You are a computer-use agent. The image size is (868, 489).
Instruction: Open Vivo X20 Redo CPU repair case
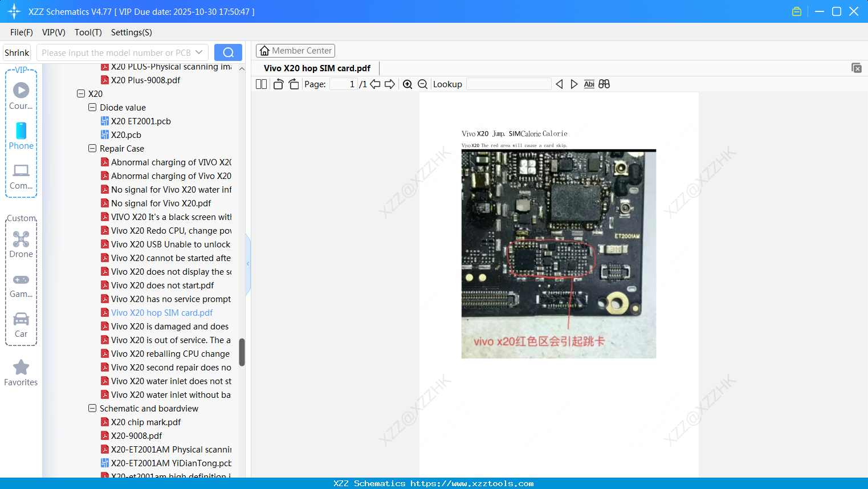(x=166, y=230)
